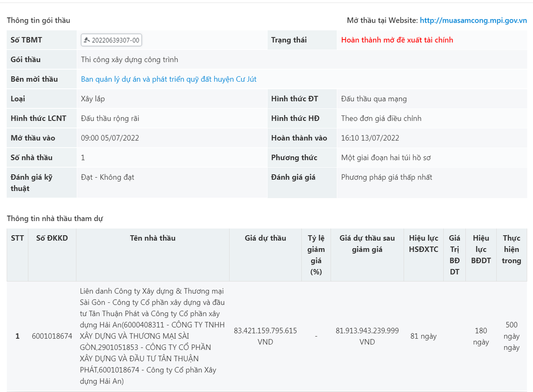This screenshot has height=392, width=533.
Task: Click the Giá dự thầu sau giảm giá header
Action: [367, 244]
